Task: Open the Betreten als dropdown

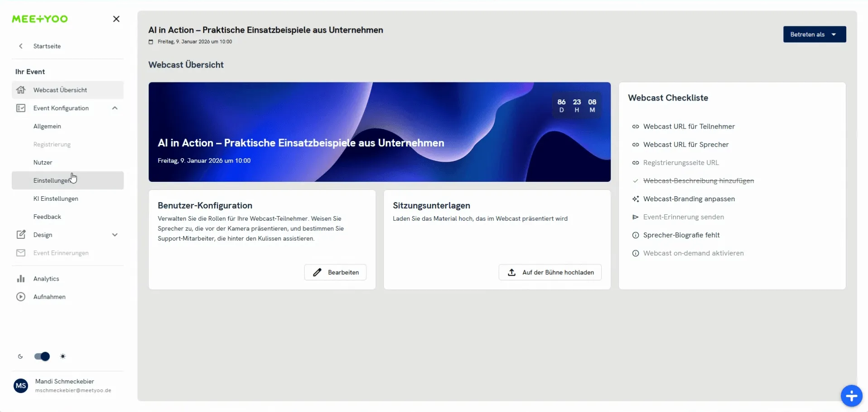Action: tap(814, 34)
